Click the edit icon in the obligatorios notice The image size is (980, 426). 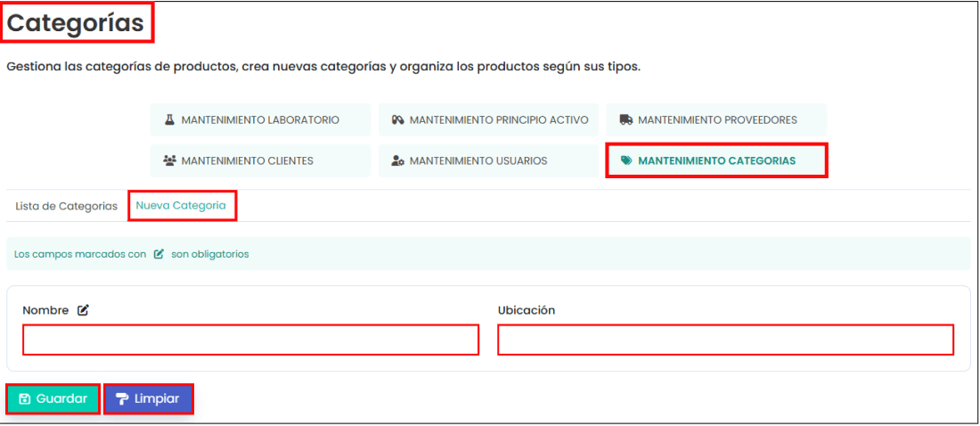coord(159,254)
